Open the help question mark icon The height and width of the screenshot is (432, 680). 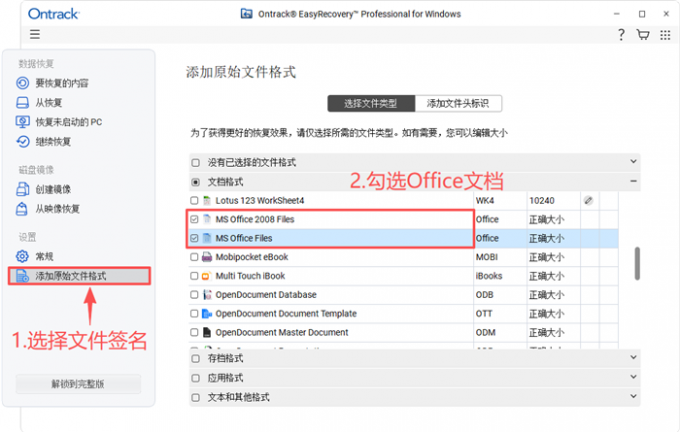[x=621, y=35]
